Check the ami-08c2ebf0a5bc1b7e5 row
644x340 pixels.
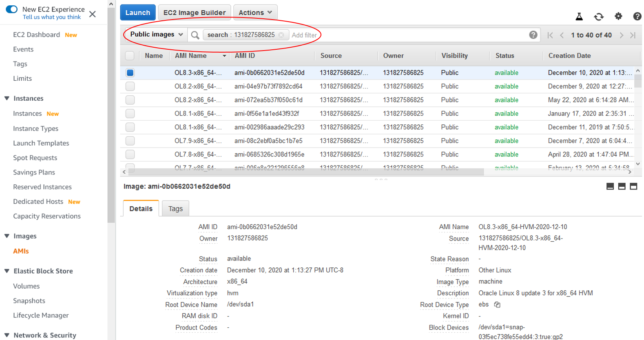pyautogui.click(x=130, y=141)
